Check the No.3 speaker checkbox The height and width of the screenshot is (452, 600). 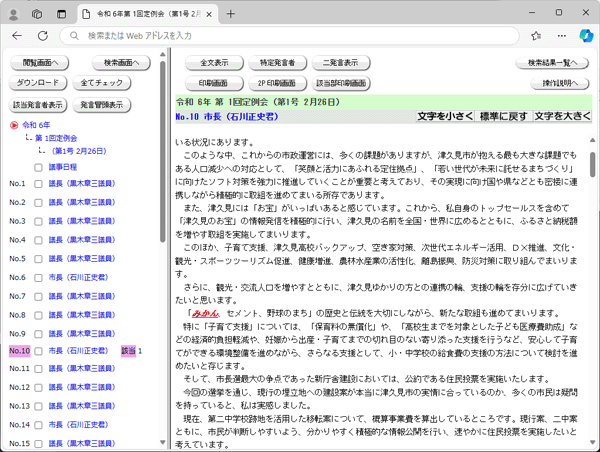point(38,222)
